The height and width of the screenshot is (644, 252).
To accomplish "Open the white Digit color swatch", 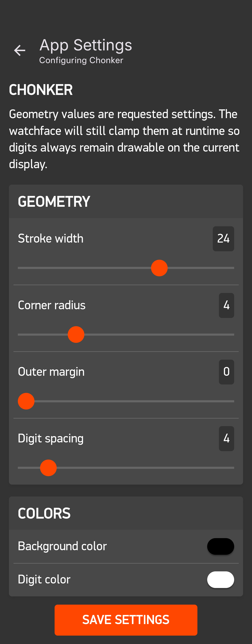I will click(220, 579).
